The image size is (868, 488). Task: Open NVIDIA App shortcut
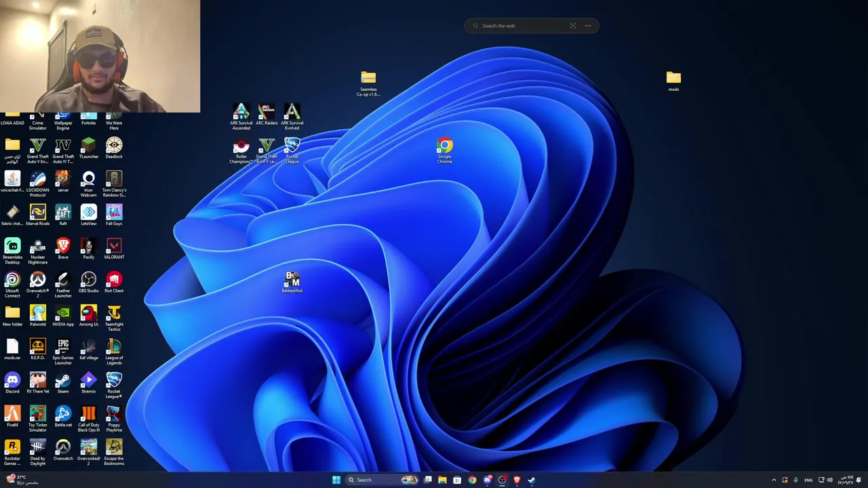click(63, 316)
